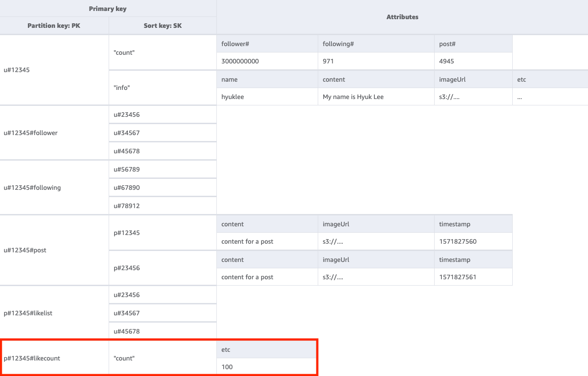
Task: Select the u#12345#follower partition key cell
Action: [31, 133]
